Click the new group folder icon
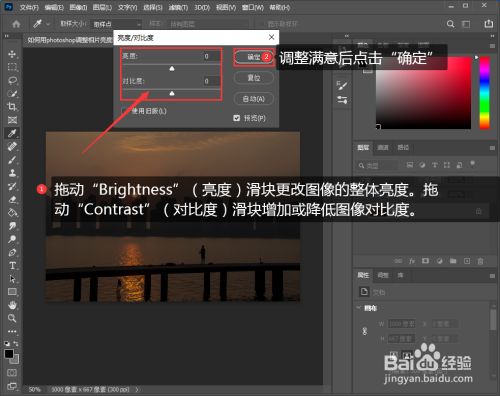Screen dimensions: 500x396 pos(453,261)
